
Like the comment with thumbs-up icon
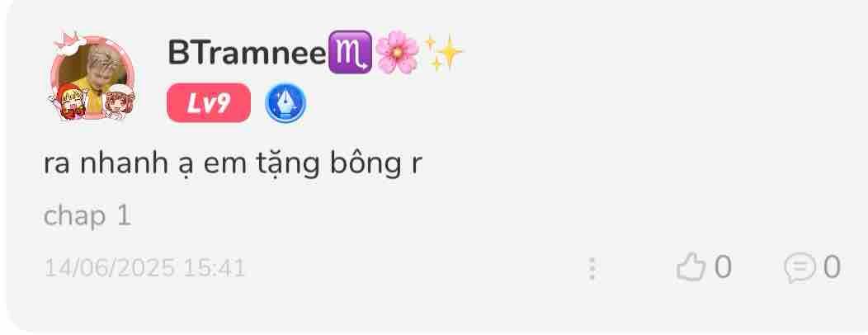point(691,268)
